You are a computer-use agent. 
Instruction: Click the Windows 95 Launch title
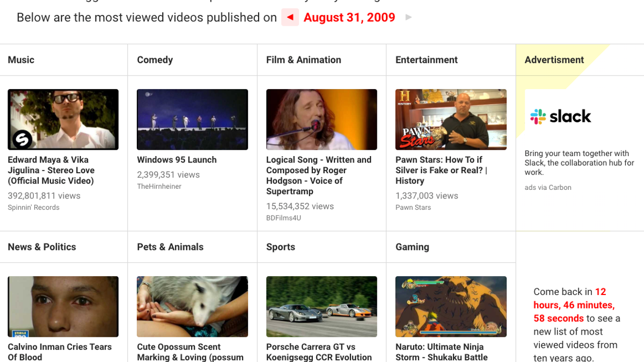tap(177, 160)
